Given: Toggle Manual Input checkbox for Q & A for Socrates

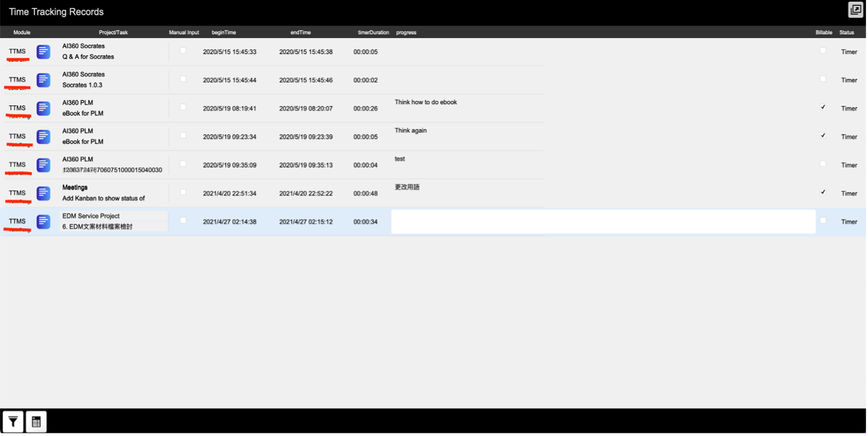Looking at the screenshot, I should coord(183,50).
